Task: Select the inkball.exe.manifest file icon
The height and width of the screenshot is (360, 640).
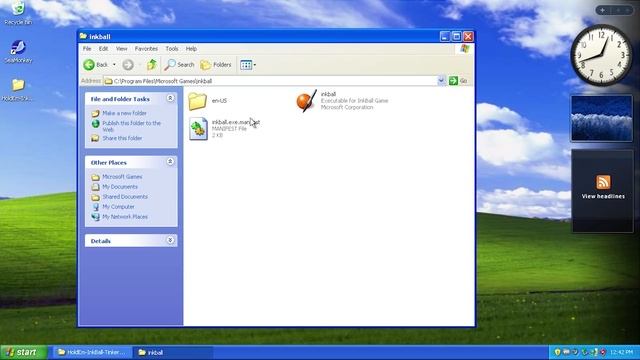Action: 198,129
